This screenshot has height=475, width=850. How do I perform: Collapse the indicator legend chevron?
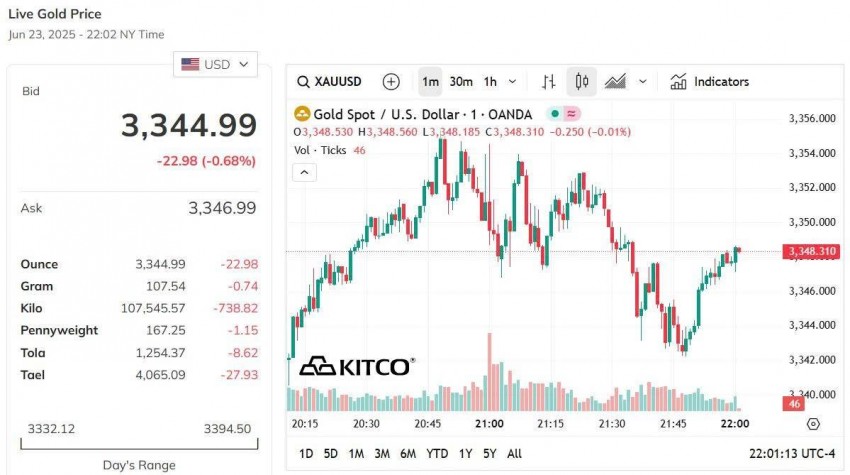pyautogui.click(x=305, y=172)
